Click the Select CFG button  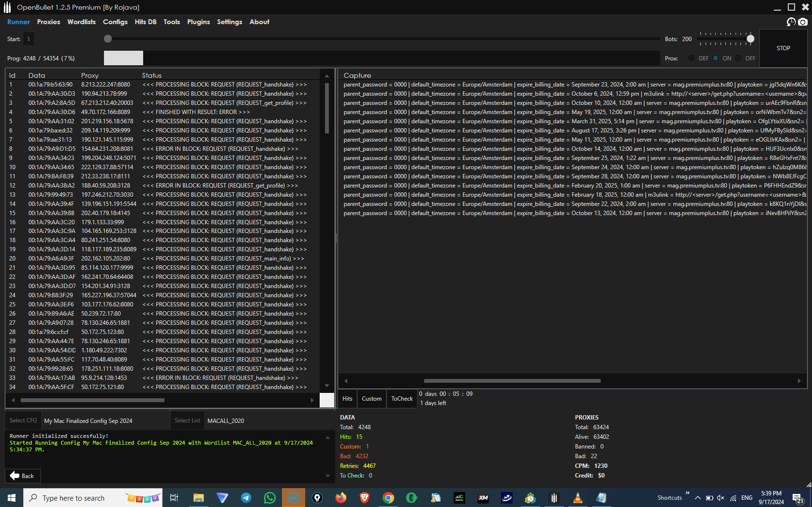tap(23, 420)
